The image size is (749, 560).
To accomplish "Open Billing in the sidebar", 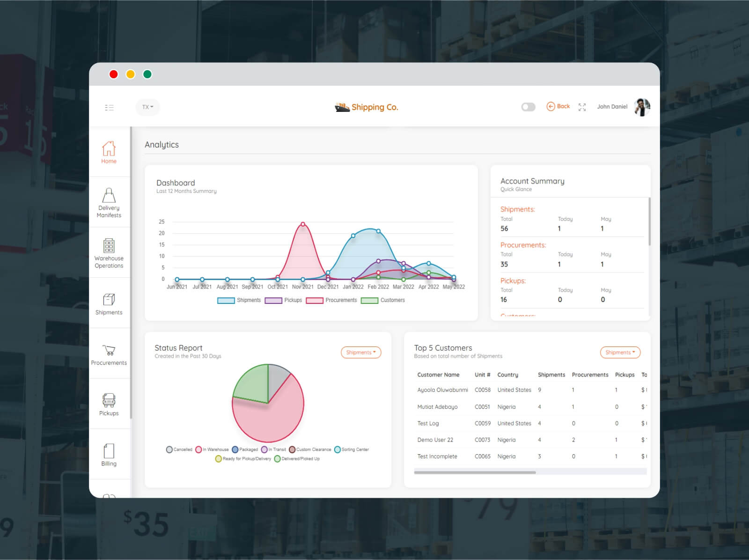I will pos(109,455).
